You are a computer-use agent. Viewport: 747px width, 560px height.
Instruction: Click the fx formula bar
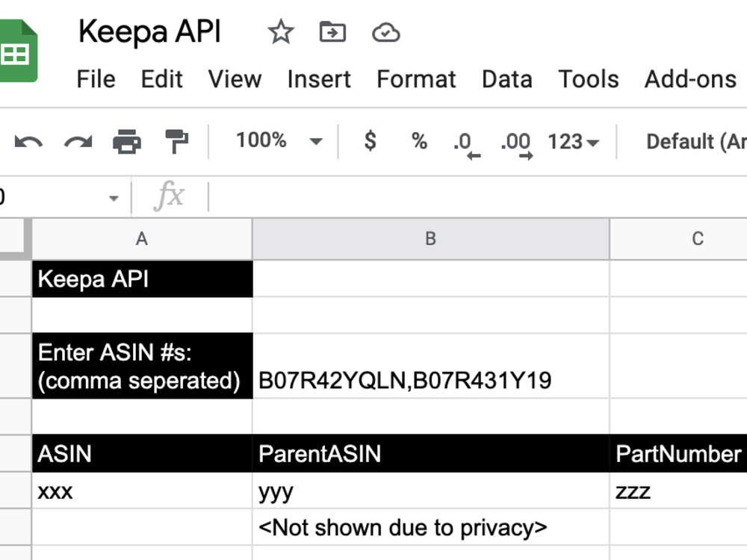[x=172, y=196]
